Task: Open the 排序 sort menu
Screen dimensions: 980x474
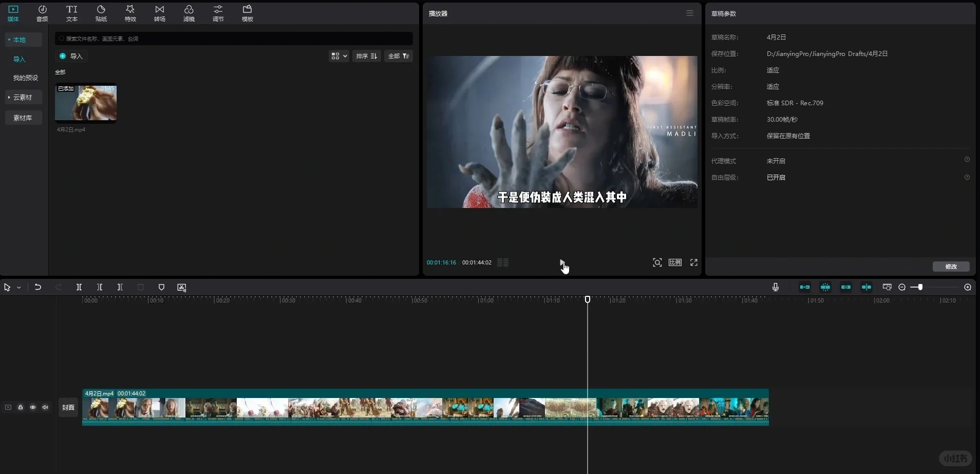Action: 367,56
